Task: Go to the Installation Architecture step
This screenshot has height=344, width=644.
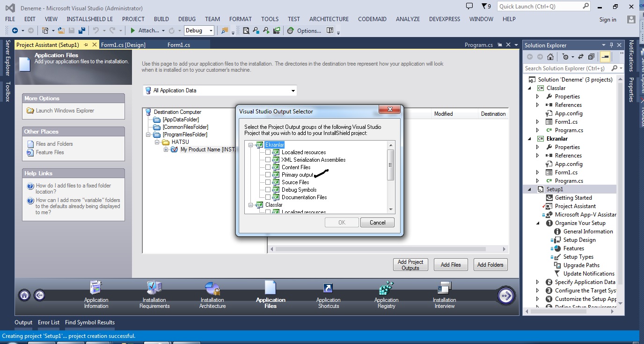Action: 212,295
